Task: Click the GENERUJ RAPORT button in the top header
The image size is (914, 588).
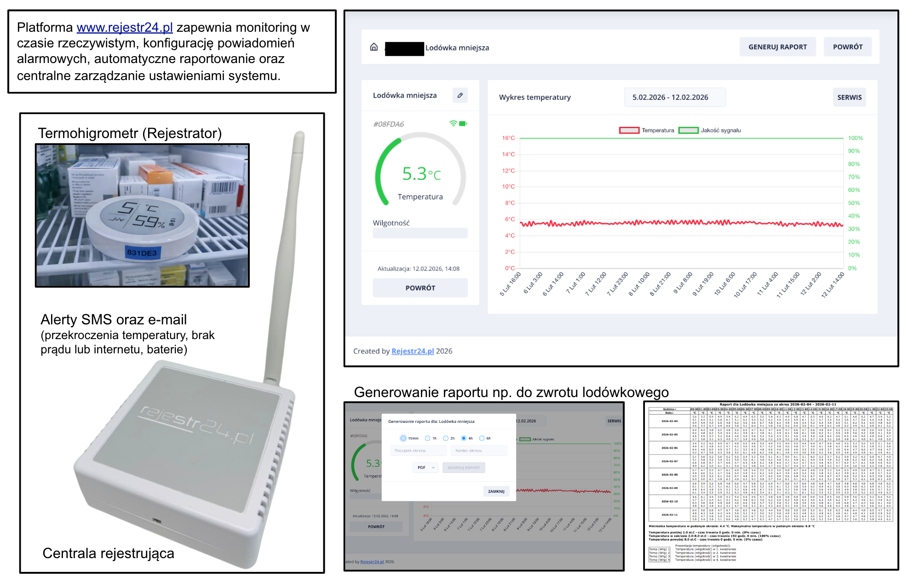Action: (777, 47)
